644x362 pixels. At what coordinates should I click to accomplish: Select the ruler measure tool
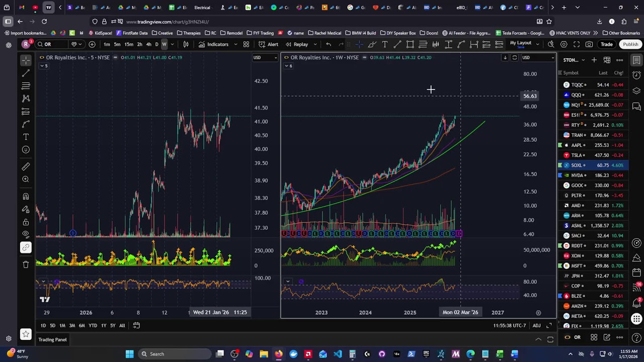pos(26,166)
